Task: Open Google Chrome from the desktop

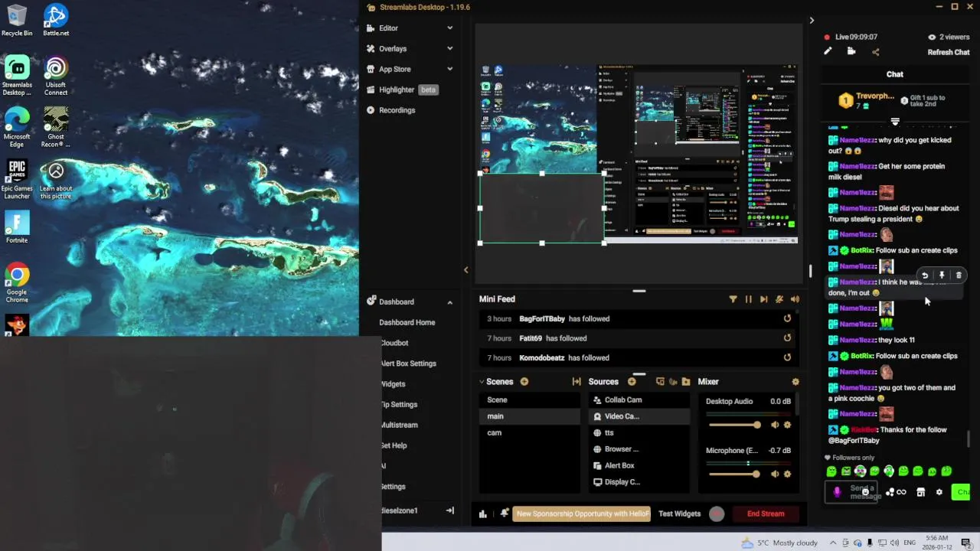Action: coord(17,282)
